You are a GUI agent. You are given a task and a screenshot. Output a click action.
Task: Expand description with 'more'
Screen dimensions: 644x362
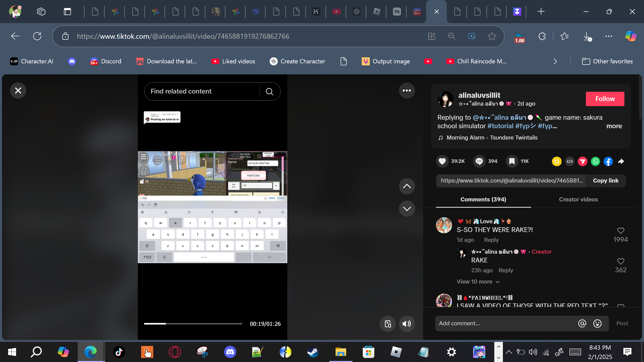point(614,126)
